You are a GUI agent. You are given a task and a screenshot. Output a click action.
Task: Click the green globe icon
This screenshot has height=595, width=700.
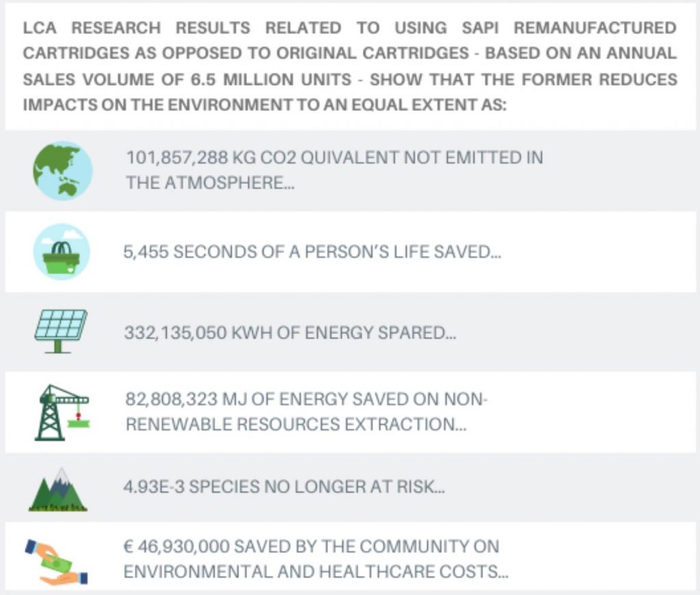point(62,171)
